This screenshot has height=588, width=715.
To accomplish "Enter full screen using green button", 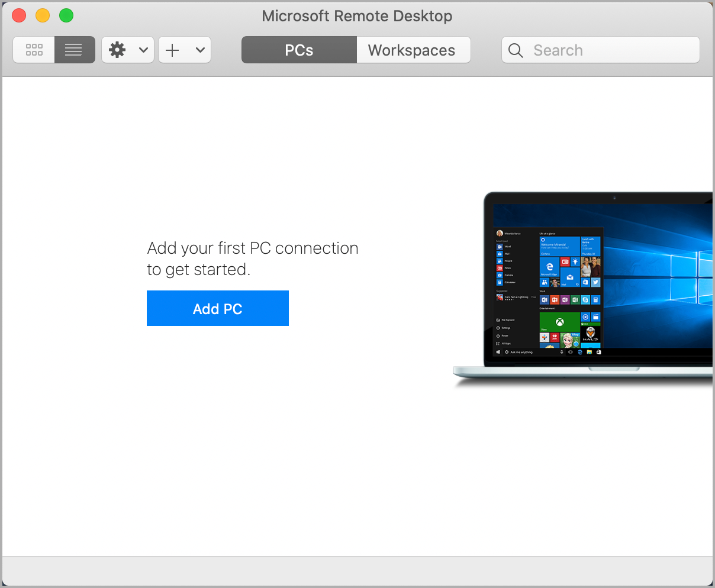I will pos(66,16).
